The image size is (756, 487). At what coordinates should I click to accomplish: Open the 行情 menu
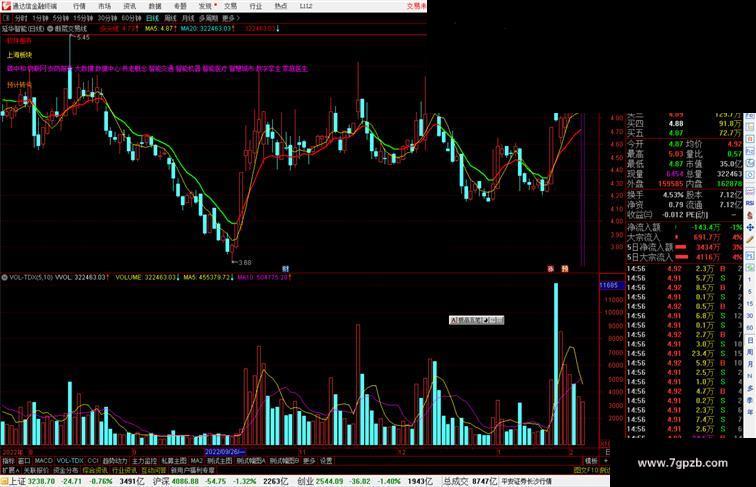point(80,6)
